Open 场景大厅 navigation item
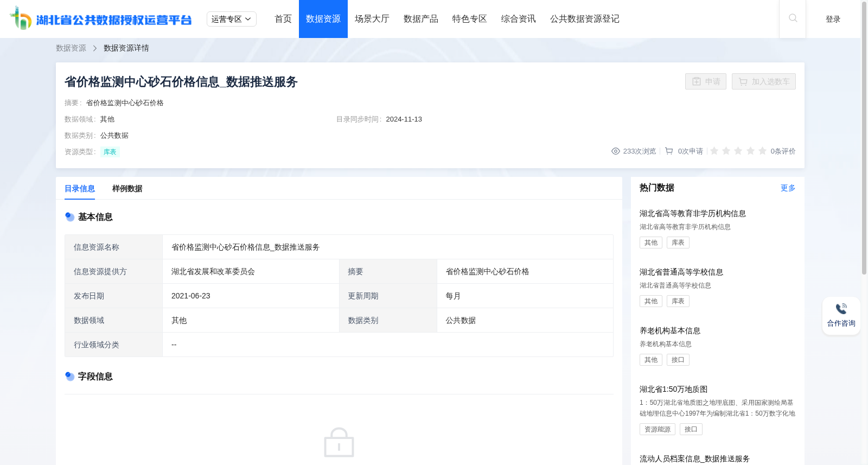Screen dimensions: 868x465 pos(372,19)
